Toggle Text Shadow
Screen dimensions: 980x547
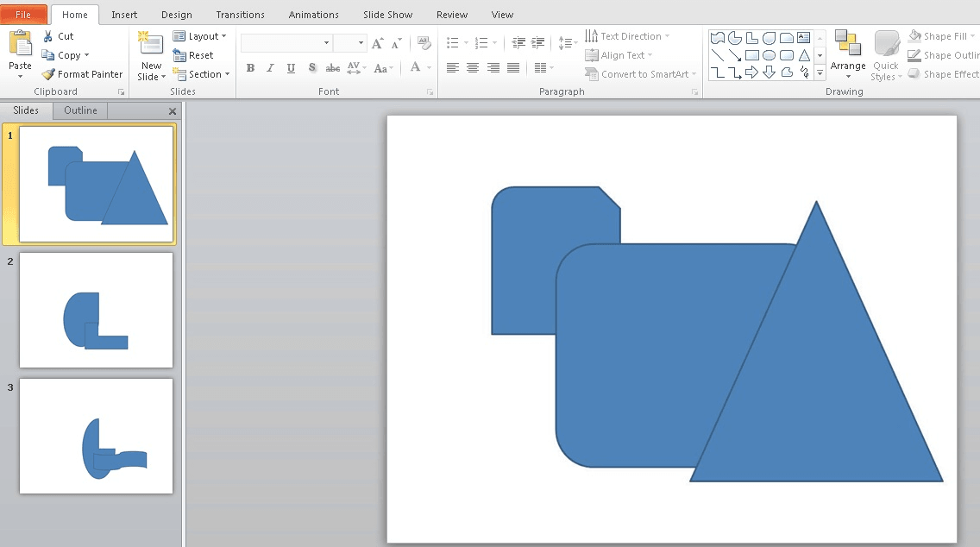pos(312,68)
